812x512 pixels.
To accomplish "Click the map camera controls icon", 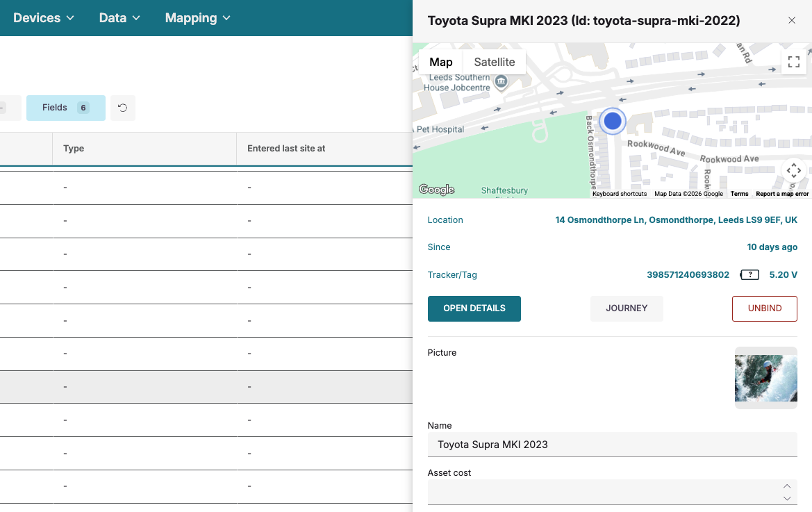I will click(793, 170).
